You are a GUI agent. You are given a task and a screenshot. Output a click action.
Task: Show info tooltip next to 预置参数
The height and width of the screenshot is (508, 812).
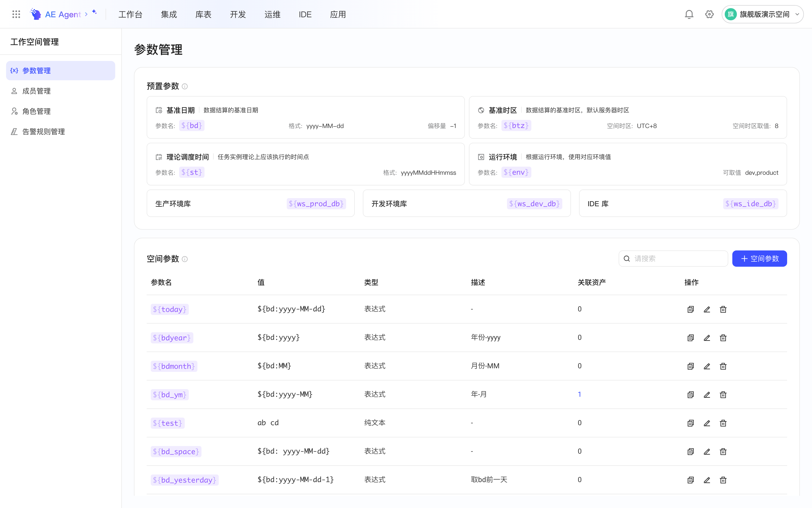click(184, 86)
